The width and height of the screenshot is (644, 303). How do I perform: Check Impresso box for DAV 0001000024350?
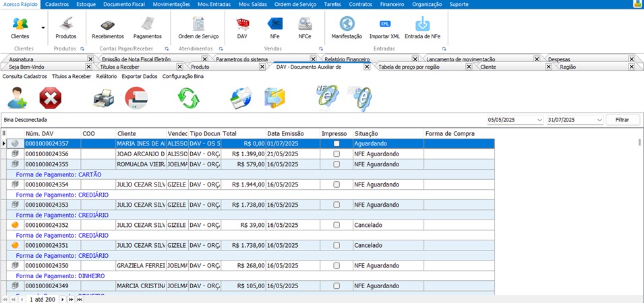[336, 266]
